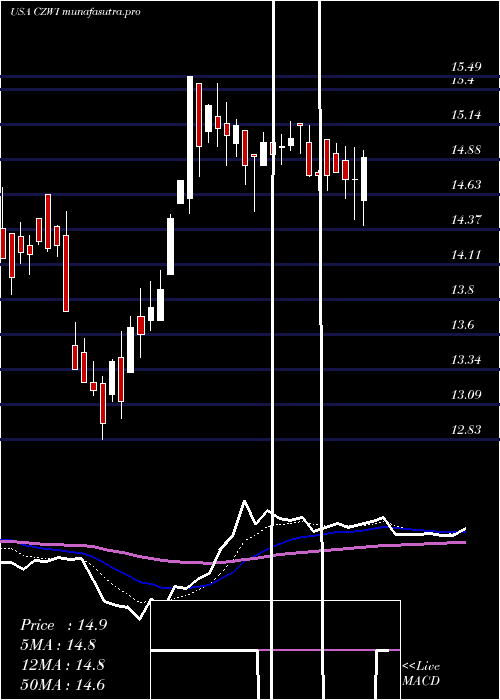This screenshot has height=700, width=500.
Task: Click the '5MA : 14.8' readout
Action: pos(58,645)
